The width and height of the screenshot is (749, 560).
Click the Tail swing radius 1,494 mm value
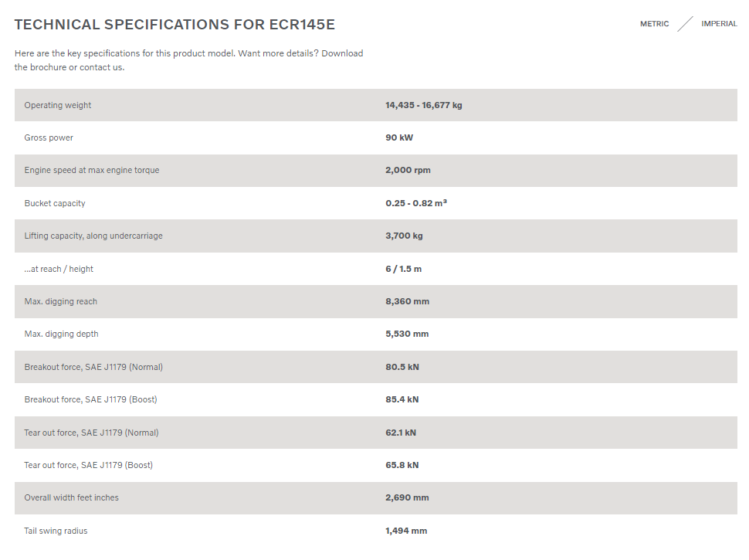point(406,531)
